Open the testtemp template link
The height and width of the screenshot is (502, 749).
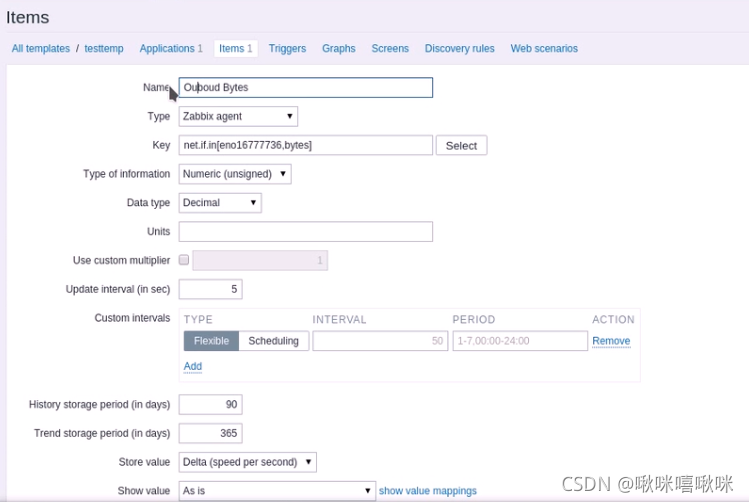(104, 49)
